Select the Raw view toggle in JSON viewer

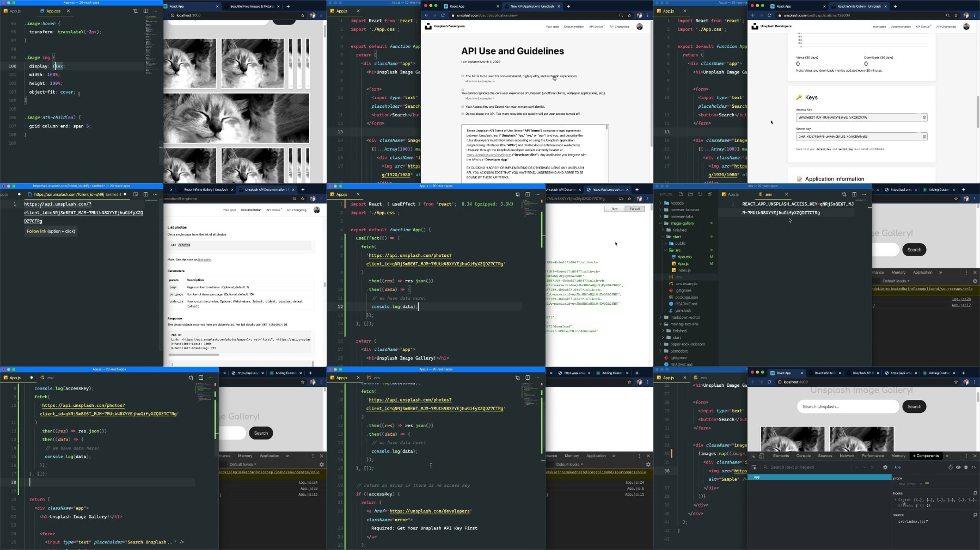615,209
